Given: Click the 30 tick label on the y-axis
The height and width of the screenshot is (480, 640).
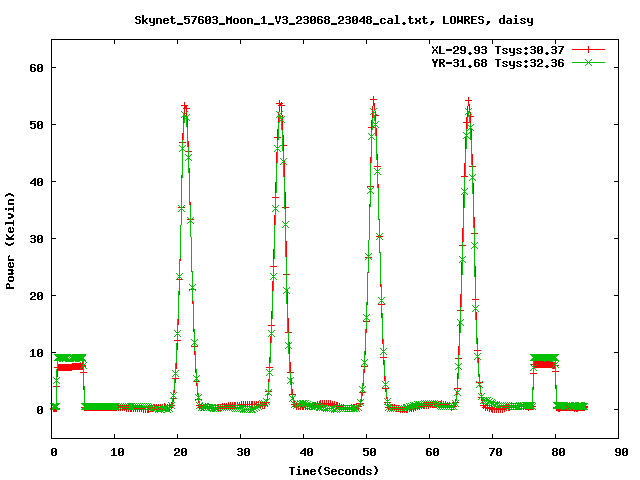Looking at the screenshot, I should [x=36, y=239].
